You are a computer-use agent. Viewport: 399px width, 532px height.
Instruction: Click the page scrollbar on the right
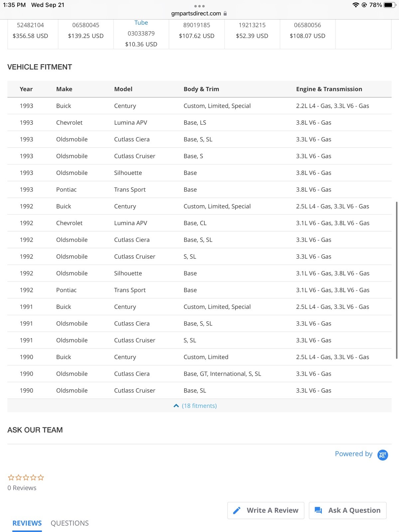397,279
